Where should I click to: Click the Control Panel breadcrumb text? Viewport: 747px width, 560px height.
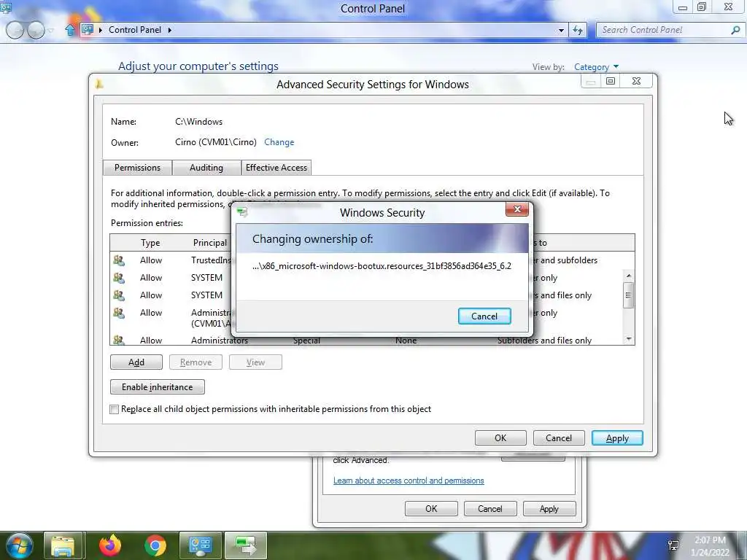tap(135, 29)
